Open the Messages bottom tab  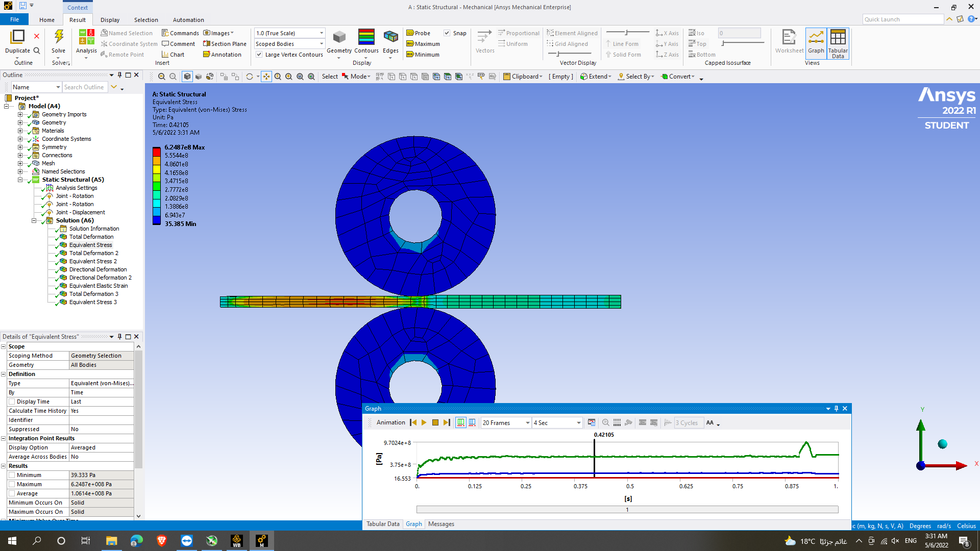(x=441, y=524)
